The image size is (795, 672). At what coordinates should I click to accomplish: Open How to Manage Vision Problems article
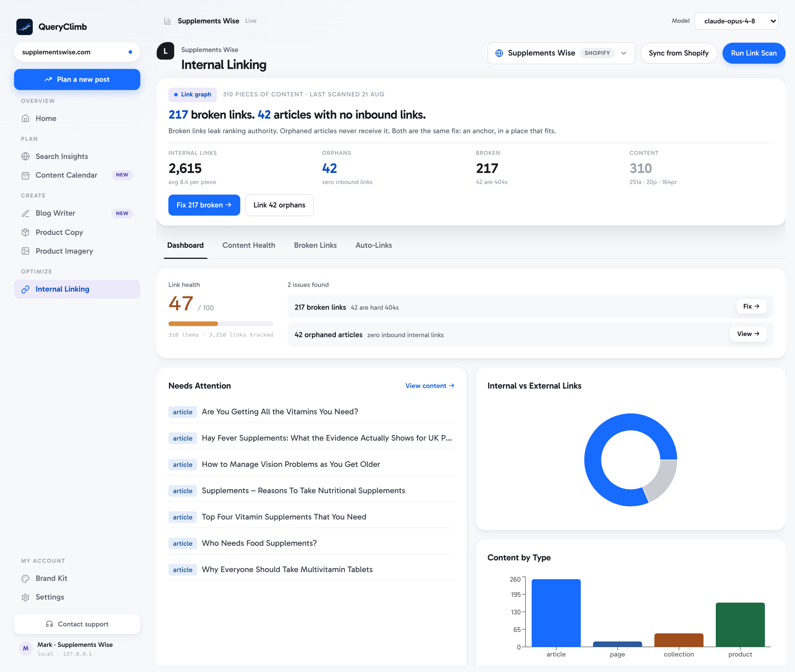pos(311,464)
